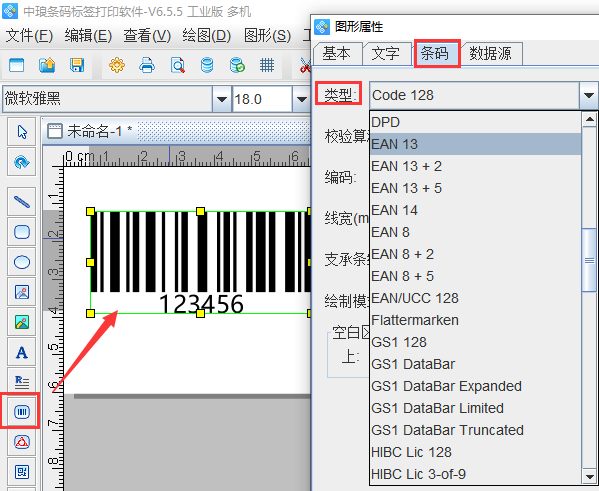Viewport: 599px width, 491px height.
Task: Choose DPD from the type list
Action: [475, 122]
